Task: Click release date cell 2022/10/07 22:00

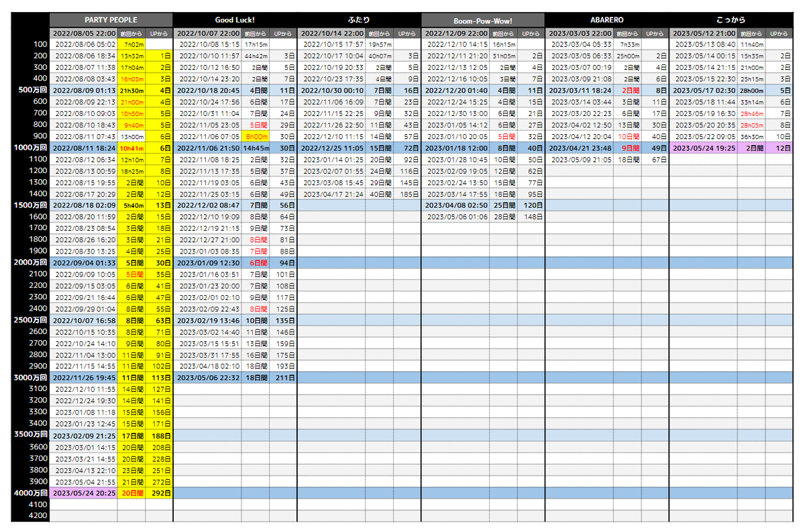Action: [208, 33]
